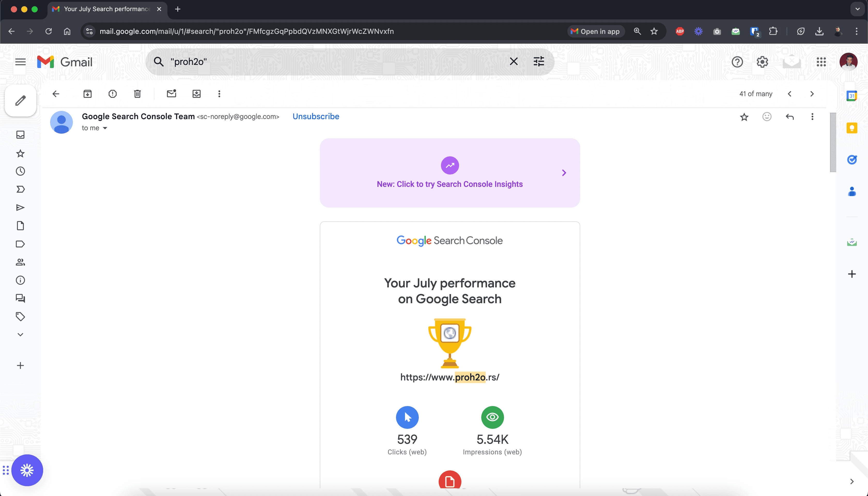Show search options filter
Screen dimensions: 868x496
[539, 62]
